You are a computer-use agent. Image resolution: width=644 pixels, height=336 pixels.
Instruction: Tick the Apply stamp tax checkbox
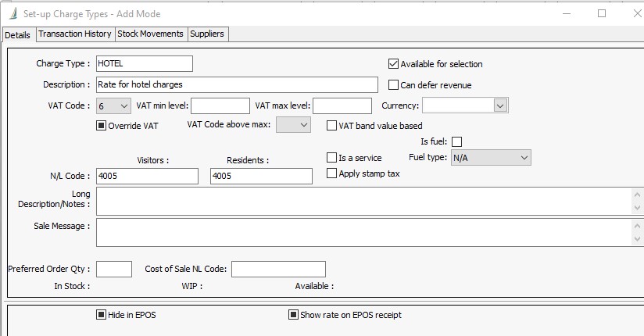click(x=332, y=173)
